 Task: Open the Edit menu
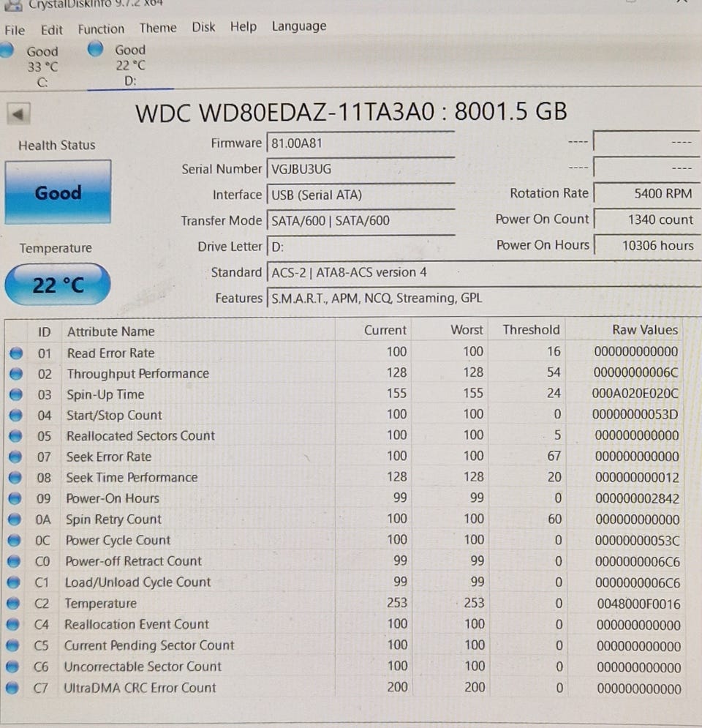tap(51, 30)
